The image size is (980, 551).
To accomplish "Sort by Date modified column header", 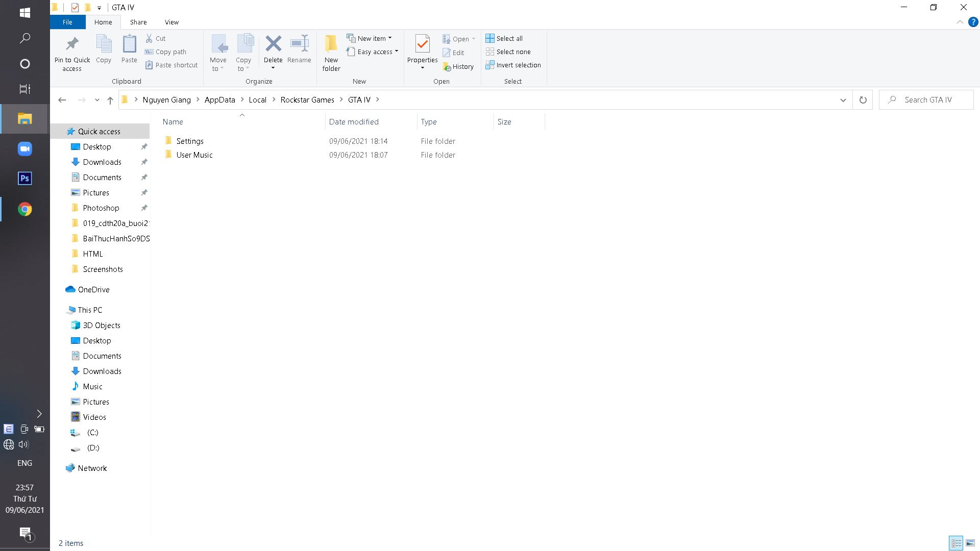I will tap(371, 121).
